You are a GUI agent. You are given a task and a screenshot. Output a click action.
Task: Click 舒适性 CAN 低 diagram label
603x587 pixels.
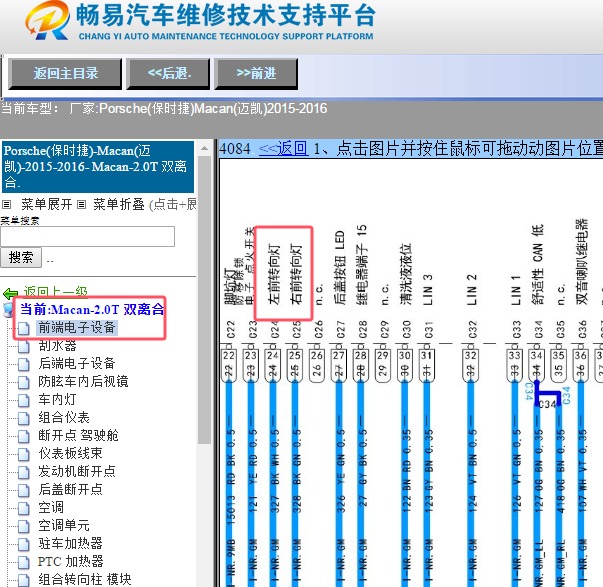click(538, 265)
